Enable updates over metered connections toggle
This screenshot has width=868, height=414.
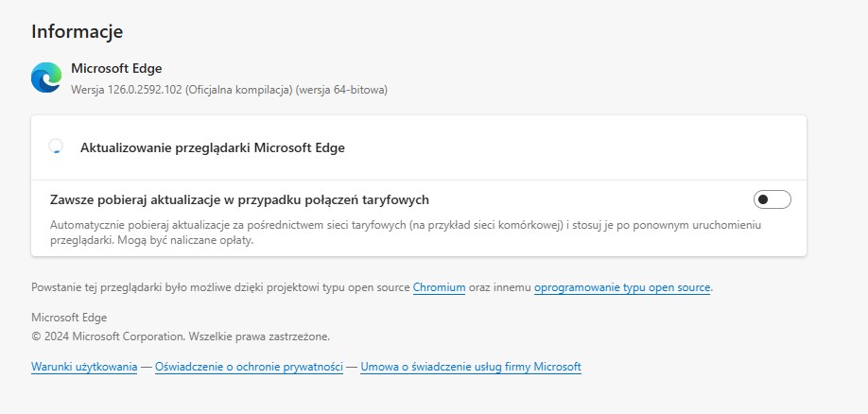(x=773, y=199)
